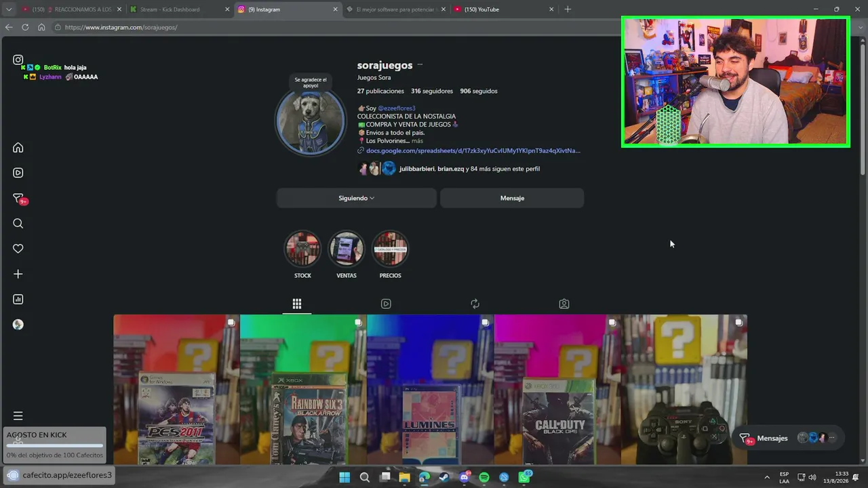The height and width of the screenshot is (488, 868).
Task: Open WhatsApp from the taskbar
Action: 524,477
